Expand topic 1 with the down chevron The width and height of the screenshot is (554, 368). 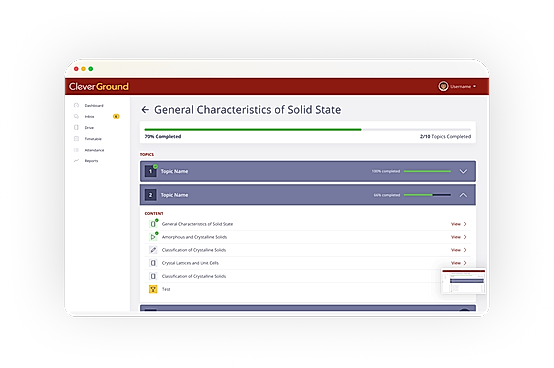click(x=463, y=171)
